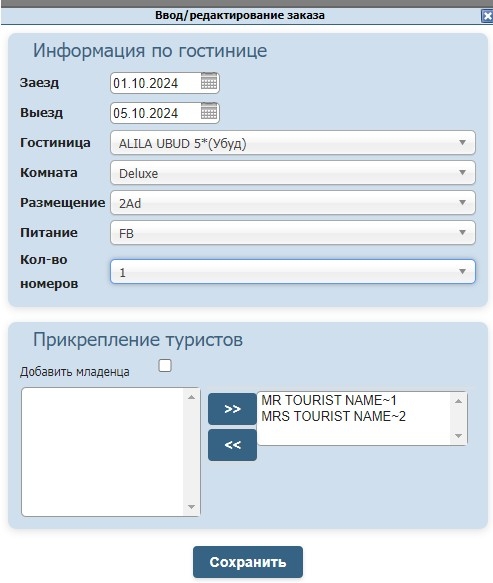
Task: Click down arrow of attached tourists scrollbar
Action: 458,436
